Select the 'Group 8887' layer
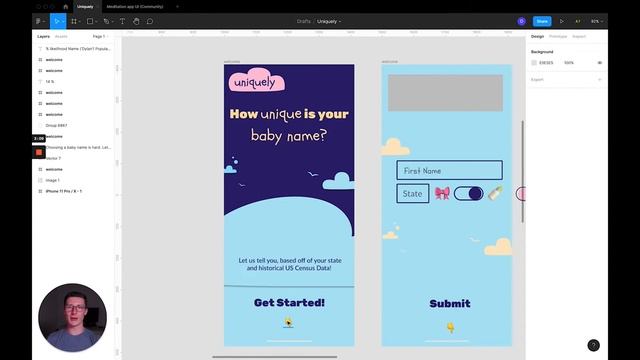This screenshot has height=360, width=640. [x=56, y=125]
